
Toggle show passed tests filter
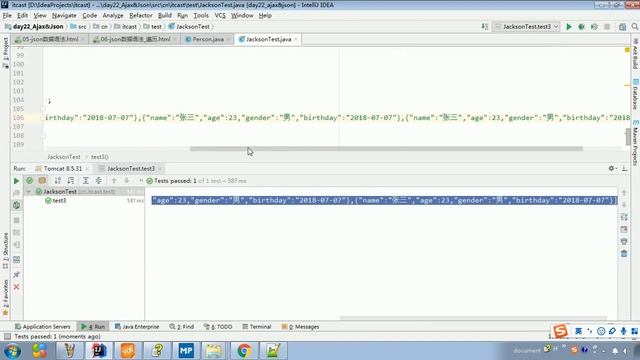[x=29, y=180]
